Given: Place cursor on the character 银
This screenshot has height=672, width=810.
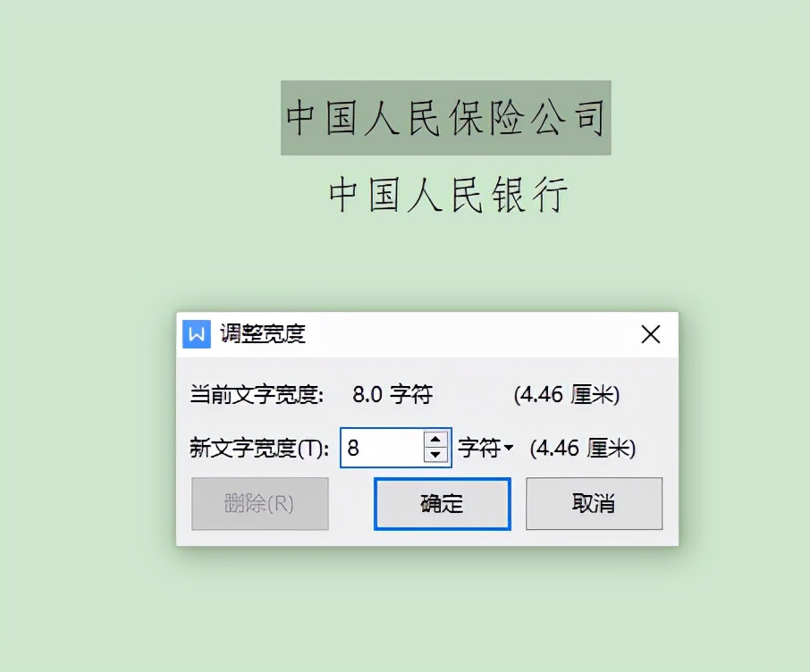Looking at the screenshot, I should click(509, 195).
